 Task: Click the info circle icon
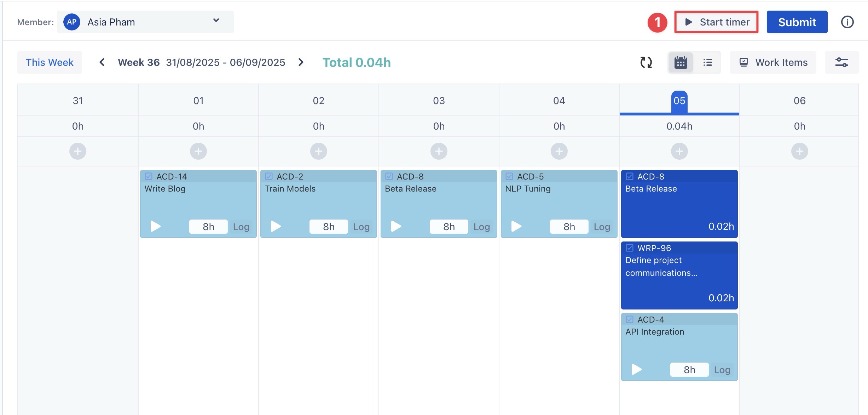[847, 22]
